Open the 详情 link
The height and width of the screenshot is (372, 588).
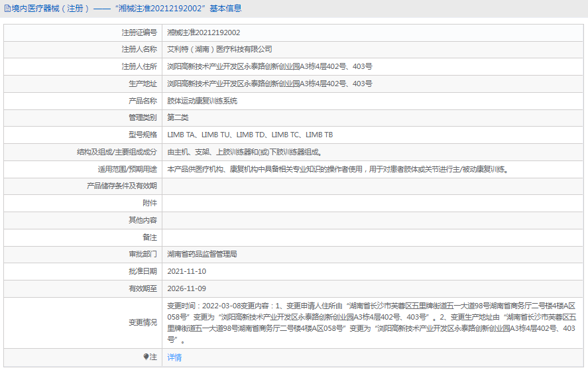click(x=174, y=357)
